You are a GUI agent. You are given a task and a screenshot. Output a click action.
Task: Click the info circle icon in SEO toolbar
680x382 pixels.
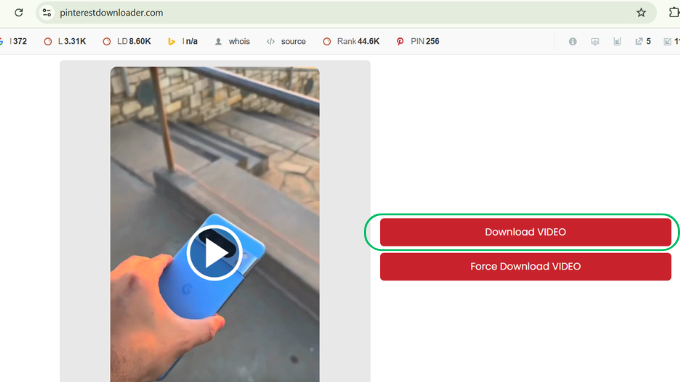pos(572,41)
